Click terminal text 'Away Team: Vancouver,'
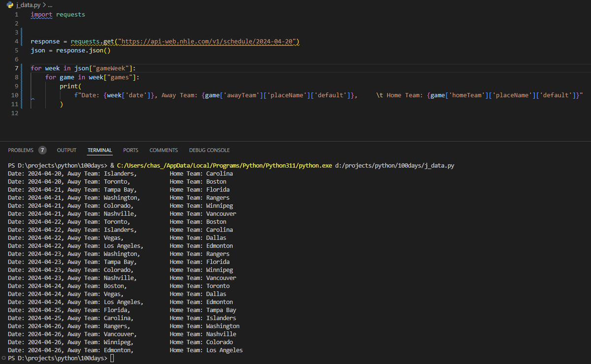Screen dimensions: 591x364 (102, 334)
